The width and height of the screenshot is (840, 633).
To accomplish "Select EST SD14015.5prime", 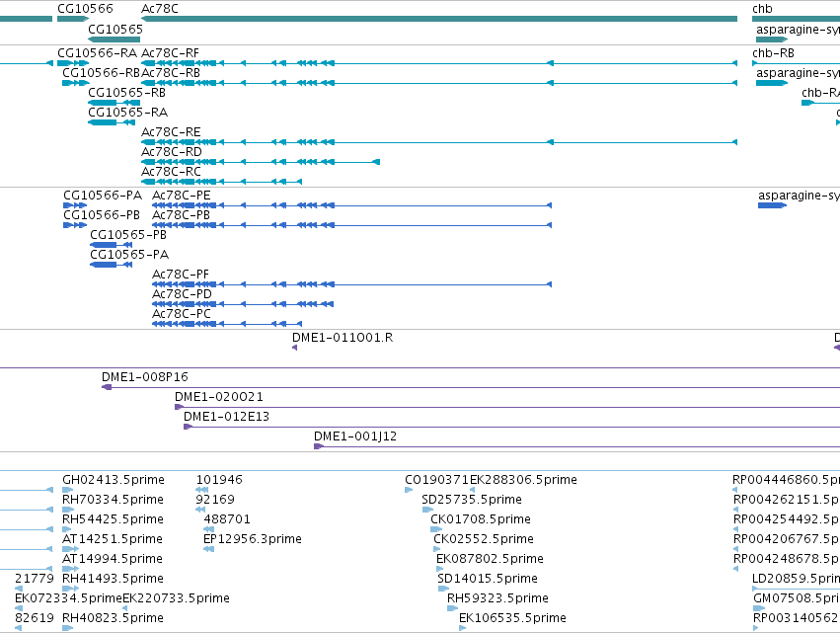I will coord(443,589).
